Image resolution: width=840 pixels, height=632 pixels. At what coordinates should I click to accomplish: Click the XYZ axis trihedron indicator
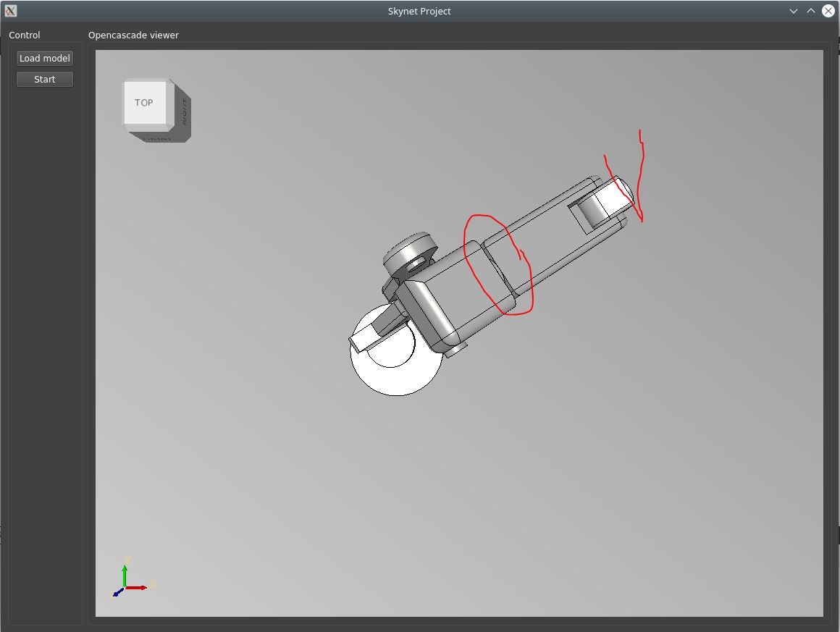point(133,578)
